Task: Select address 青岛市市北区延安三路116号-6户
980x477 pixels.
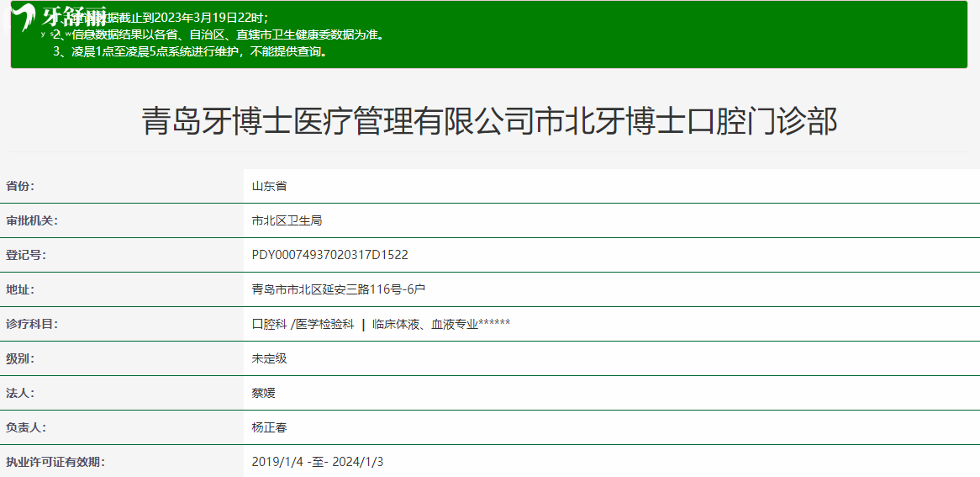Action: point(339,289)
